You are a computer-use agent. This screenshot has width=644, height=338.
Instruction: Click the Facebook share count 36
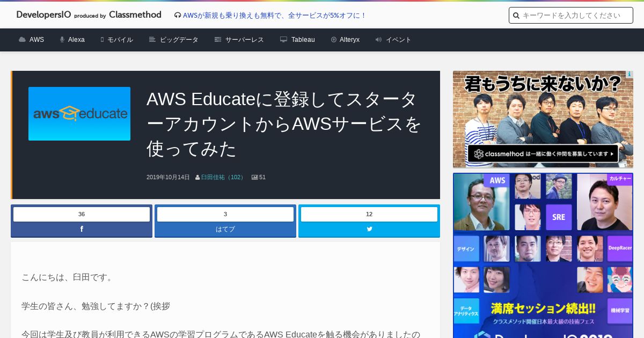[x=82, y=214]
